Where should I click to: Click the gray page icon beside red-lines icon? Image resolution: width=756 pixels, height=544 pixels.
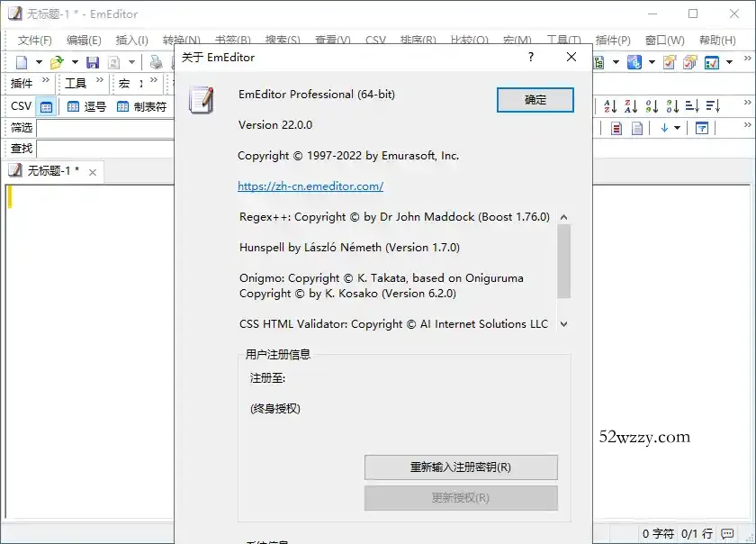[637, 128]
